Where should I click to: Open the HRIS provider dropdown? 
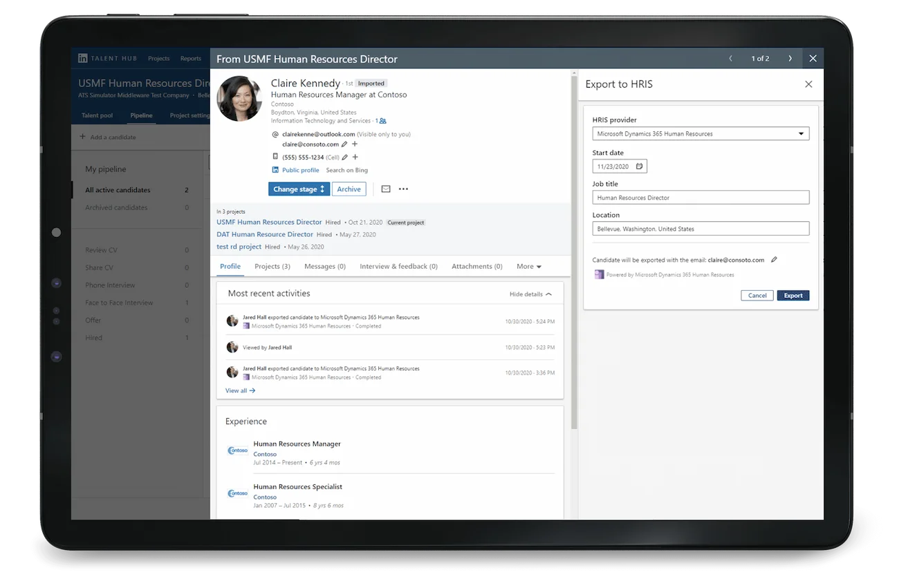701,134
